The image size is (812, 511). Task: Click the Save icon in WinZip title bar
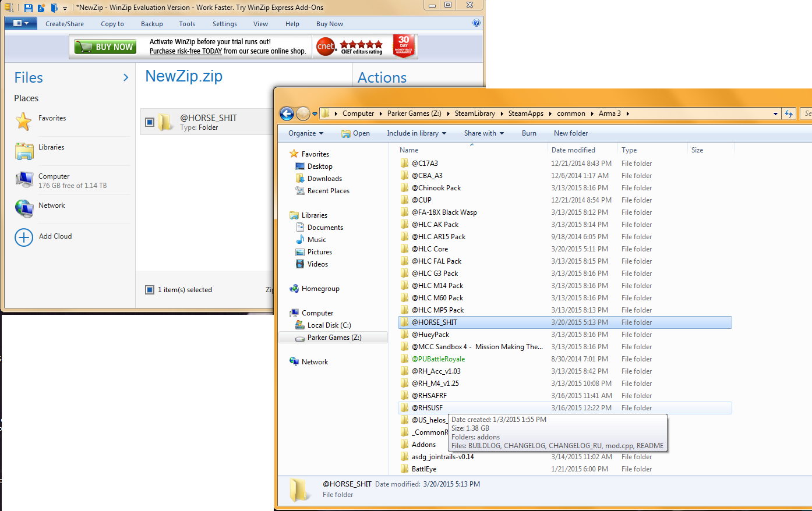click(x=28, y=8)
